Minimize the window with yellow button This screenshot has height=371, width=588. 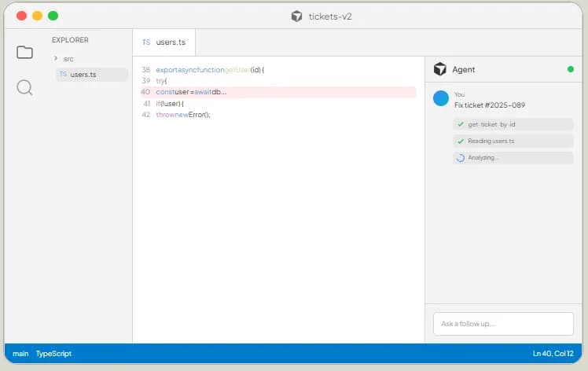coord(38,16)
